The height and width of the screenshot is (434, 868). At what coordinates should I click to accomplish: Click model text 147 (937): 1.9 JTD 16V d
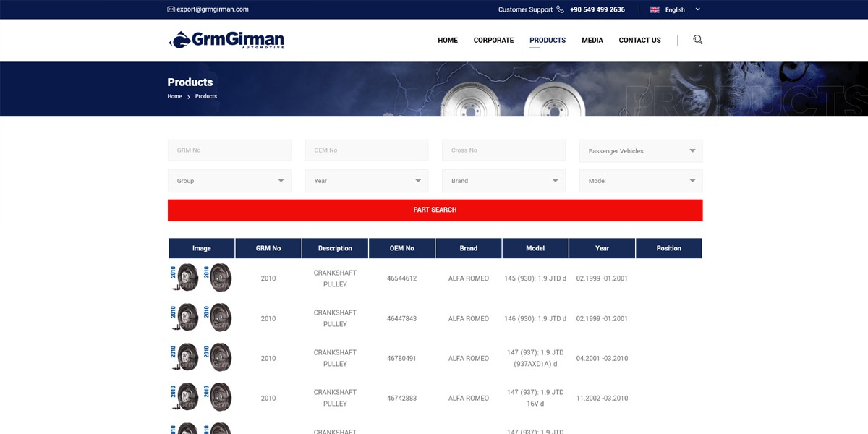pyautogui.click(x=535, y=398)
